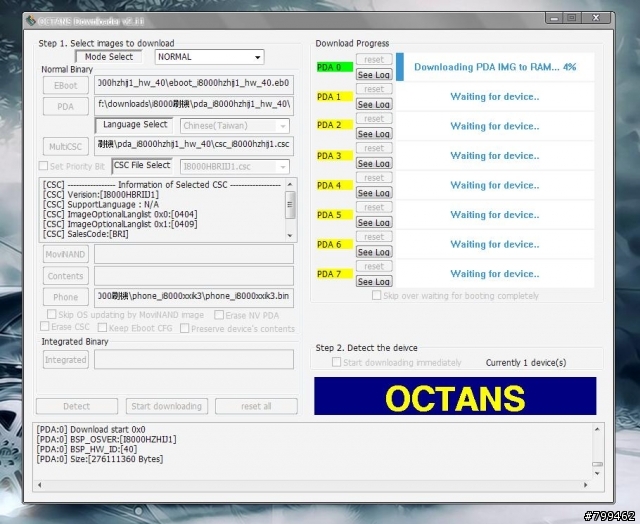
Task: Click the yellow PDA 4 status indicator
Action: pos(335,185)
